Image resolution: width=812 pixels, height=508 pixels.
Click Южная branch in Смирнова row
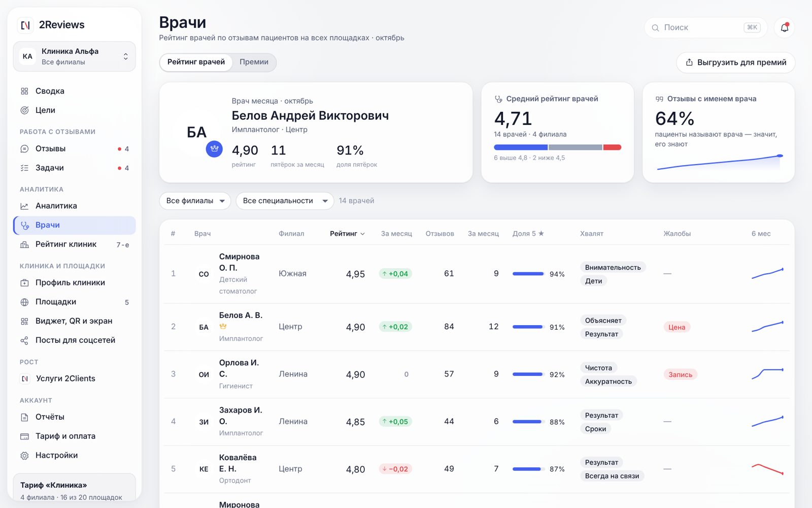pos(292,273)
